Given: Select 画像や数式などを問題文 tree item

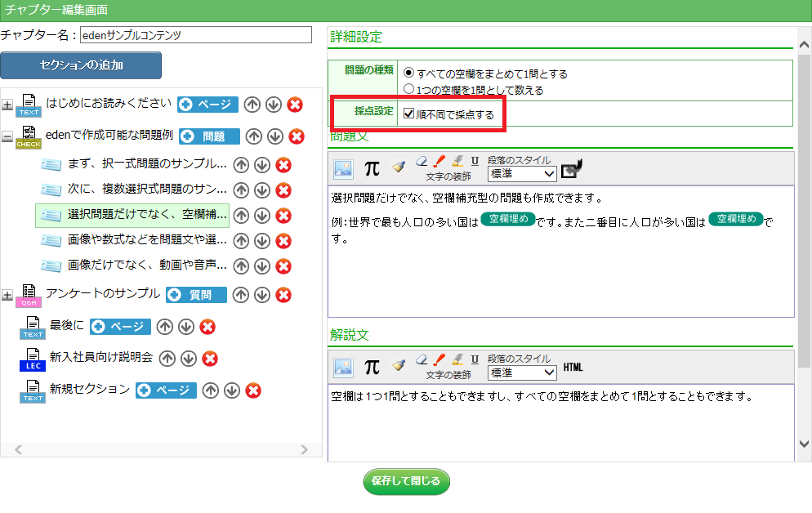Looking at the screenshot, I should 147,239.
